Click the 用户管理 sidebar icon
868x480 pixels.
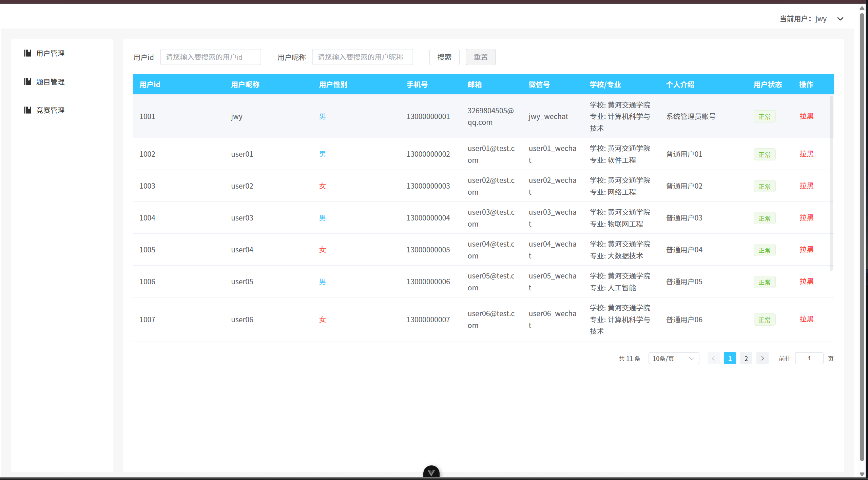(27, 53)
